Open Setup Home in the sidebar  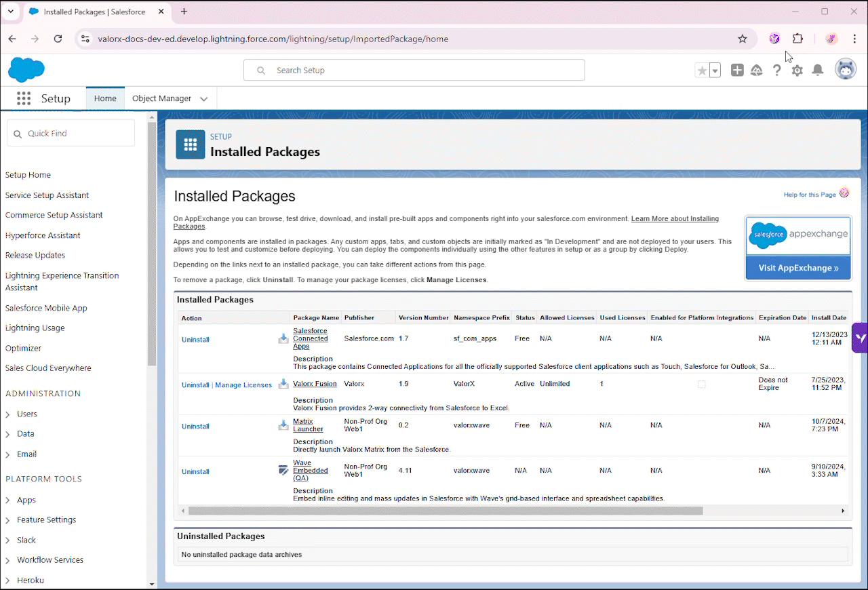pos(28,175)
